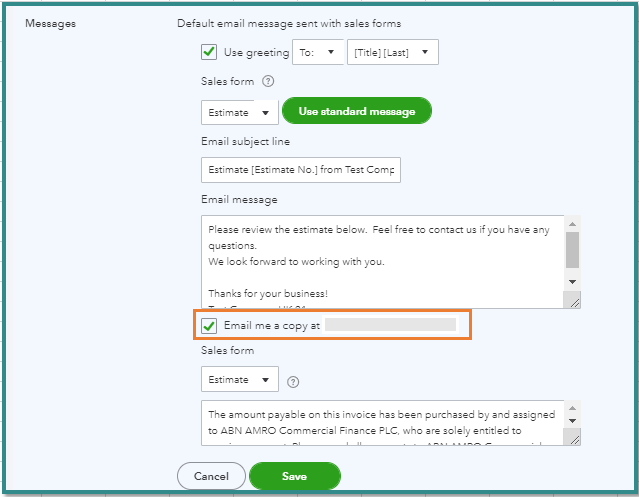Image resolution: width=639 pixels, height=497 pixels.
Task: Click into the Email subject line field
Action: coord(300,171)
